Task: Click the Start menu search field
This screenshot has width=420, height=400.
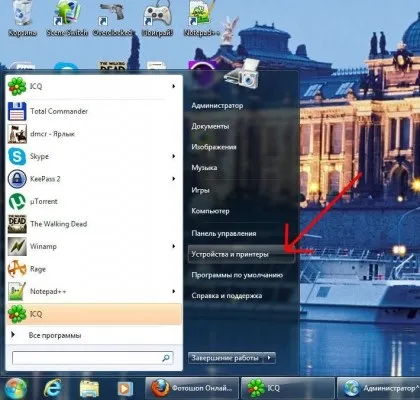Action: click(x=93, y=358)
